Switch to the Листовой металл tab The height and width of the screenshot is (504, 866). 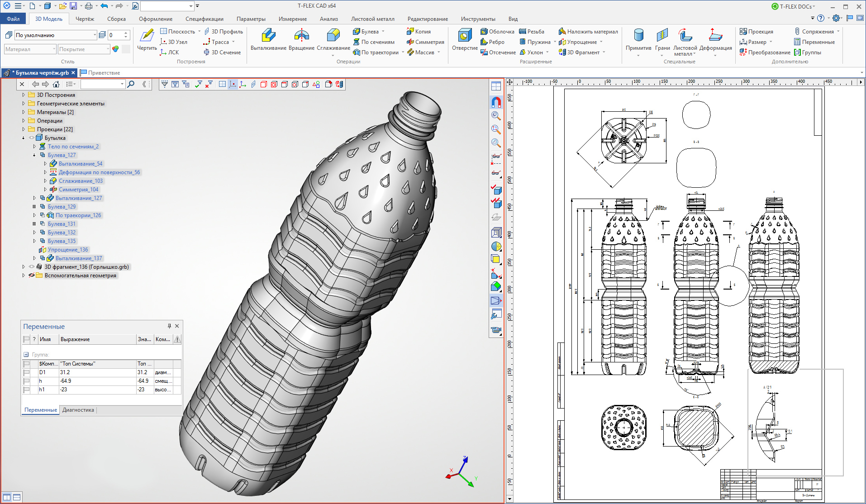coord(372,19)
